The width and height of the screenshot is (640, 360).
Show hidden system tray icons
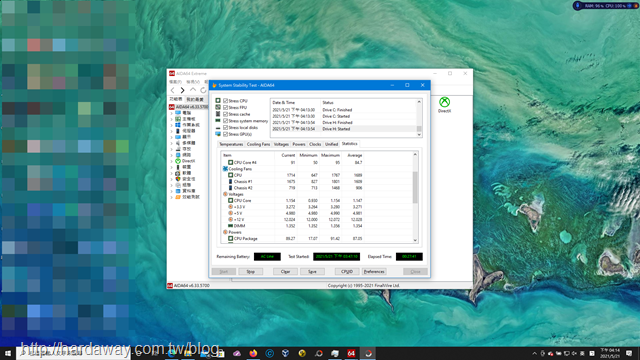[x=534, y=353]
